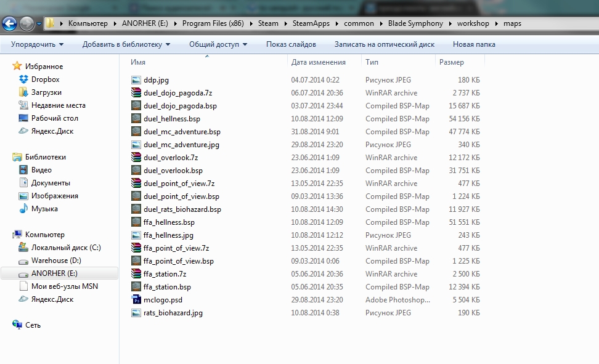The image size is (599, 364).
Task: Open the Добавить в библиотеку dropdown
Action: coord(126,44)
